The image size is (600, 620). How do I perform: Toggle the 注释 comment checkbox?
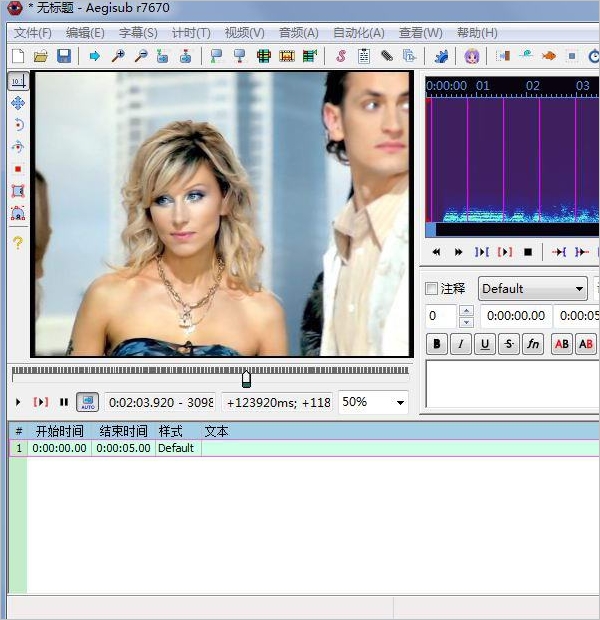point(432,288)
